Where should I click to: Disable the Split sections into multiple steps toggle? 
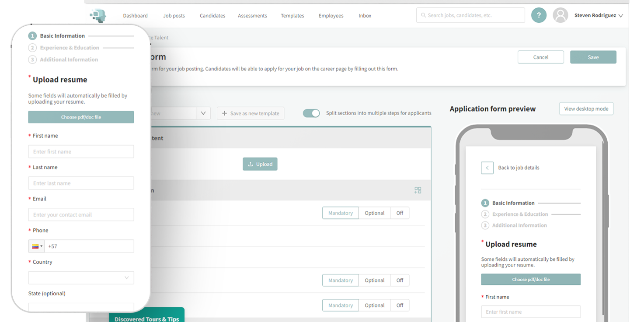point(311,113)
